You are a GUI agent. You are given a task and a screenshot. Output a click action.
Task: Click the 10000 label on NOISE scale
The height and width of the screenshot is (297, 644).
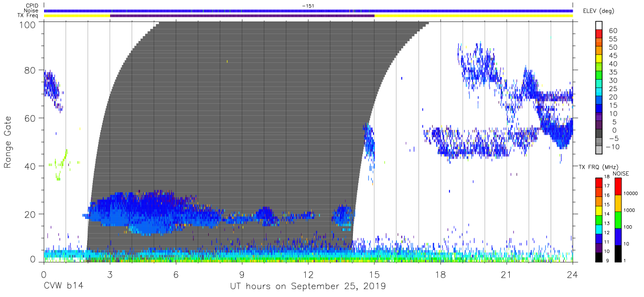click(630, 194)
